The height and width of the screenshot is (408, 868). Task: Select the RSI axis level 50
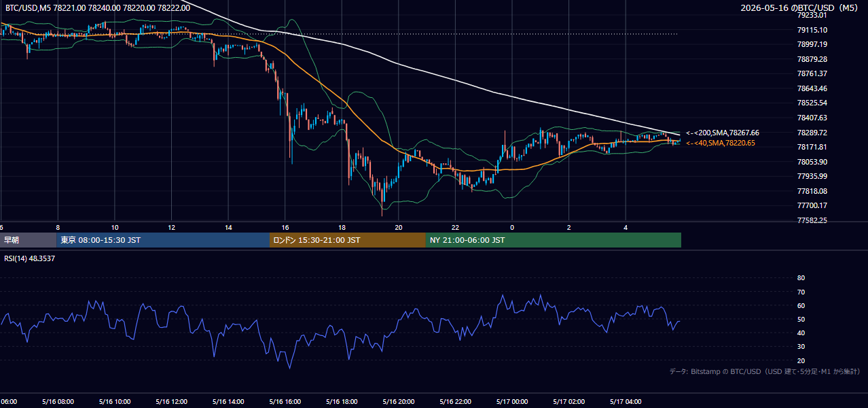[801, 319]
